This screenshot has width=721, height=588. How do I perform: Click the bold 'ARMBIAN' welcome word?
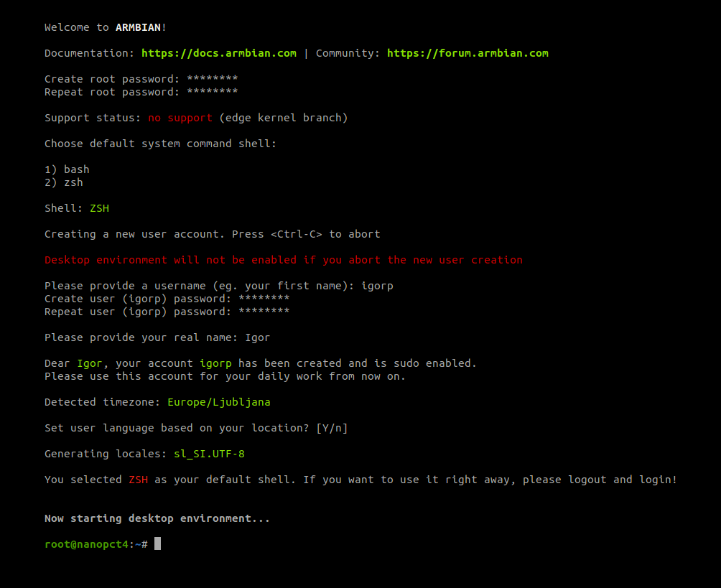(x=138, y=27)
